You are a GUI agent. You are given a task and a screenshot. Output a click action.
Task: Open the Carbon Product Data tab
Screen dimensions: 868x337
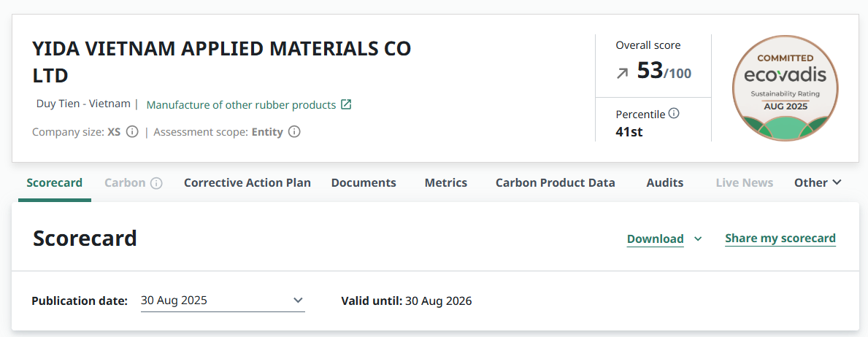(556, 182)
